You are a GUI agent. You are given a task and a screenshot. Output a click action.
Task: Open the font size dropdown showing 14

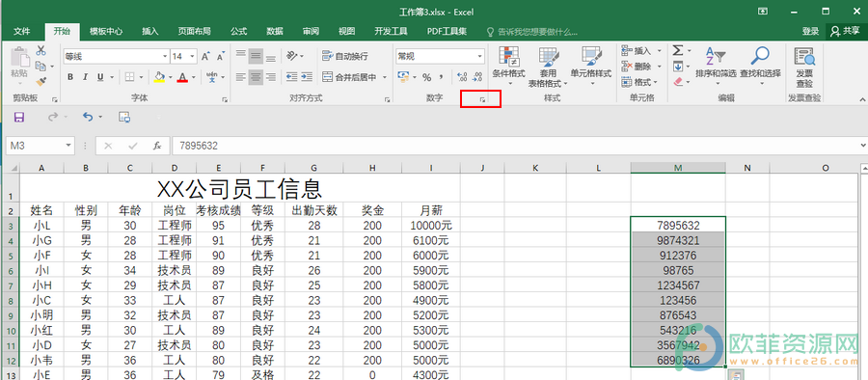click(192, 57)
